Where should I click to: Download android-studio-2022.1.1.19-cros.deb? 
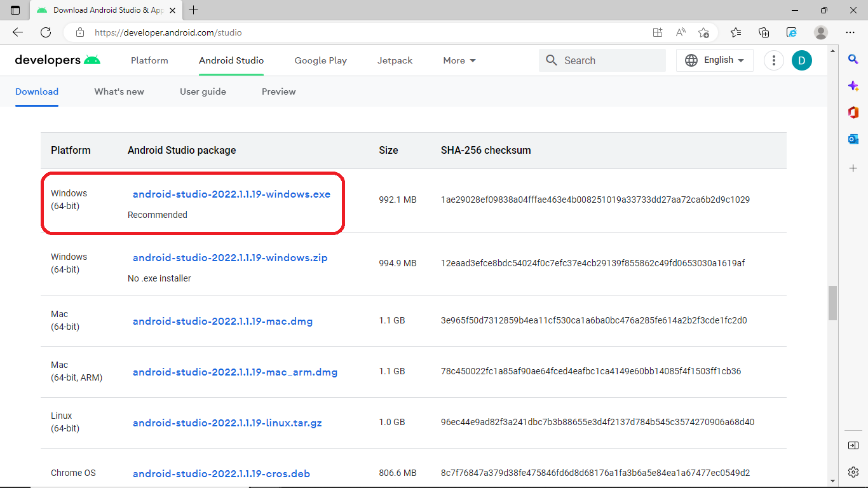(221, 474)
